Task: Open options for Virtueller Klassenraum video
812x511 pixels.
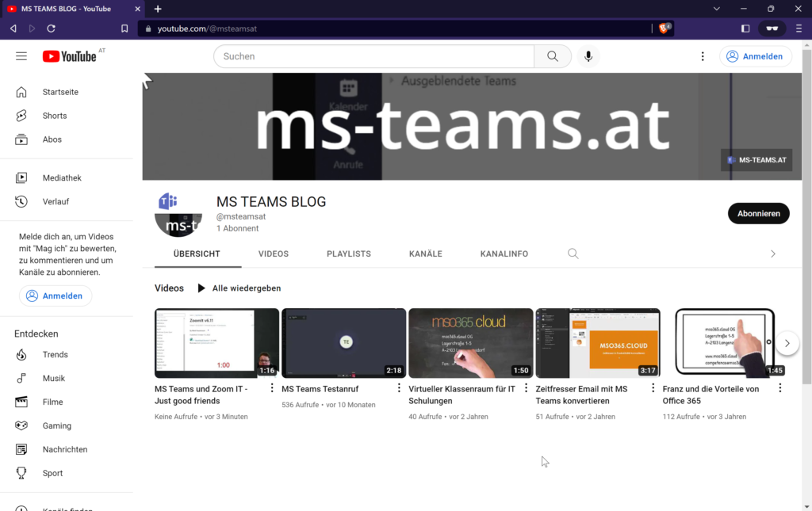Action: point(527,388)
